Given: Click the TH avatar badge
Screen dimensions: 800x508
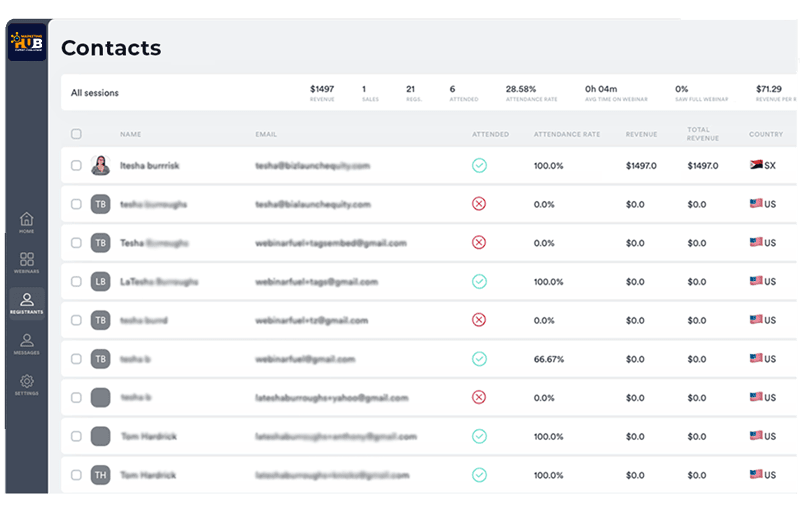Looking at the screenshot, I should (101, 475).
